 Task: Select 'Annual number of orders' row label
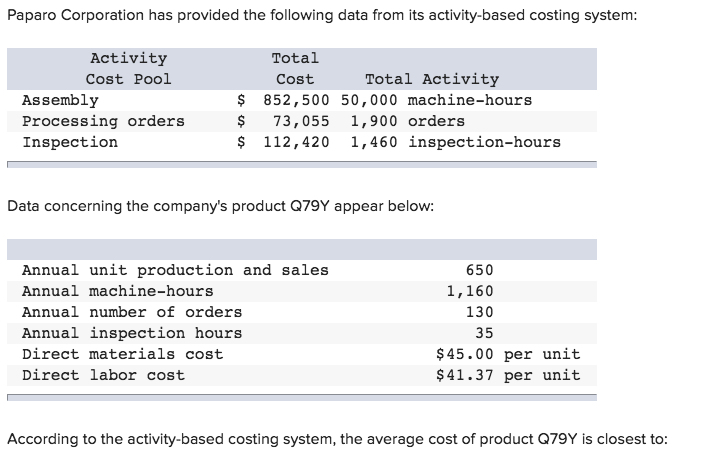pyautogui.click(x=132, y=312)
